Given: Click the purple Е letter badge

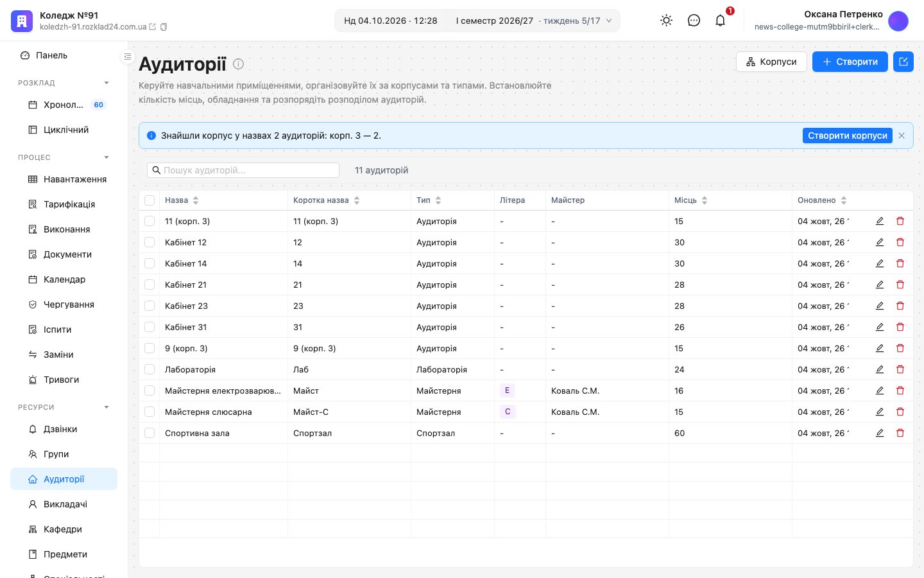Looking at the screenshot, I should pyautogui.click(x=507, y=390).
